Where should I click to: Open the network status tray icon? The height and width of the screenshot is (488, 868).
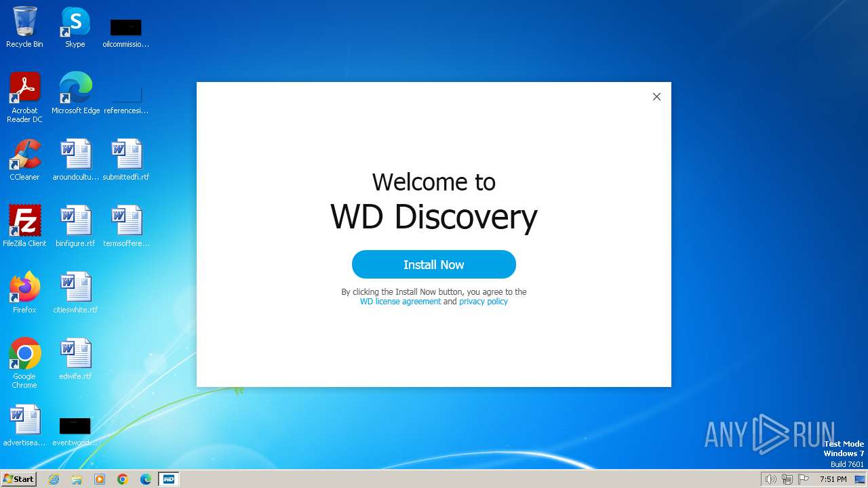pos(787,479)
